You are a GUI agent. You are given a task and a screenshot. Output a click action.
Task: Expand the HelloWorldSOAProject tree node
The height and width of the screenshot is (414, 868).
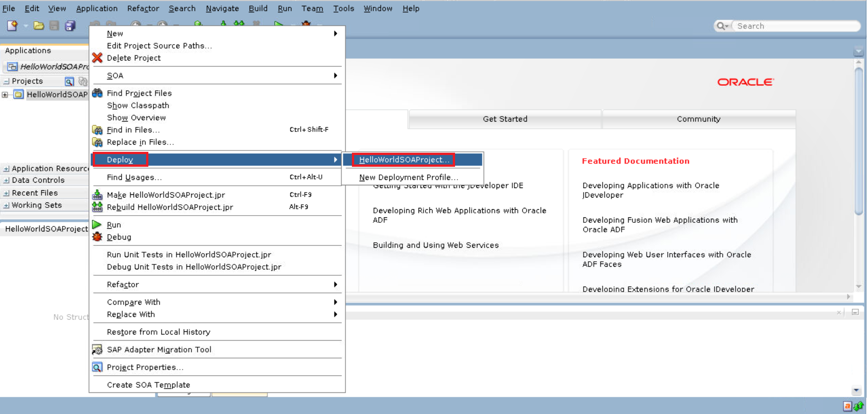(x=5, y=94)
